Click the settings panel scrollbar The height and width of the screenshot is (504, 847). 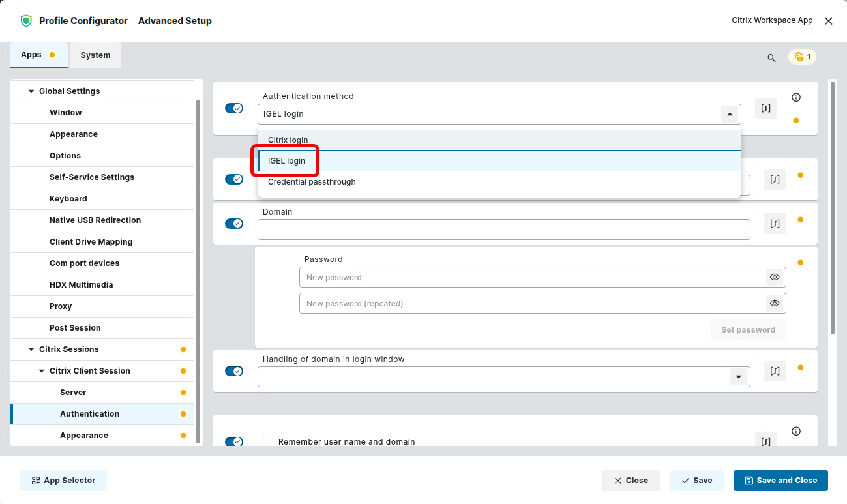click(x=833, y=208)
